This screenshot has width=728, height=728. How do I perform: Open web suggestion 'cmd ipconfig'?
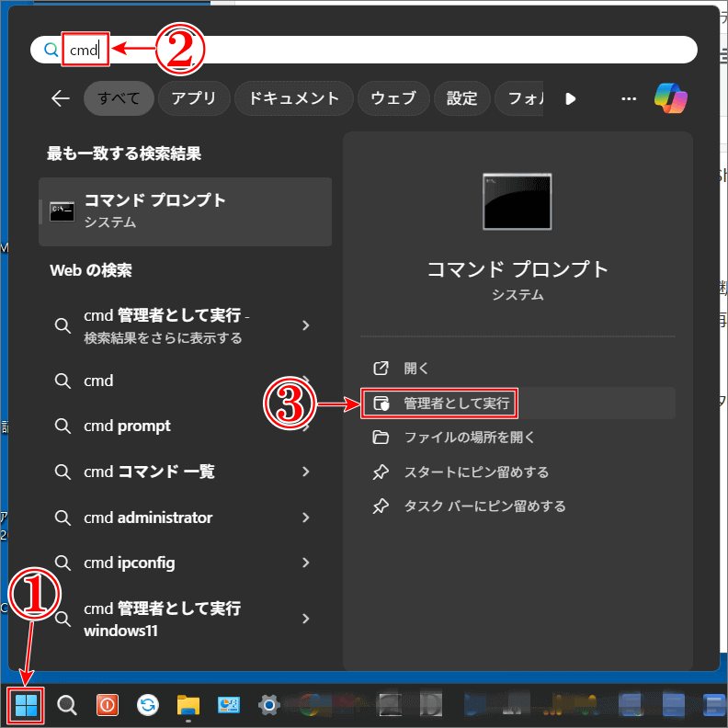[x=186, y=563]
